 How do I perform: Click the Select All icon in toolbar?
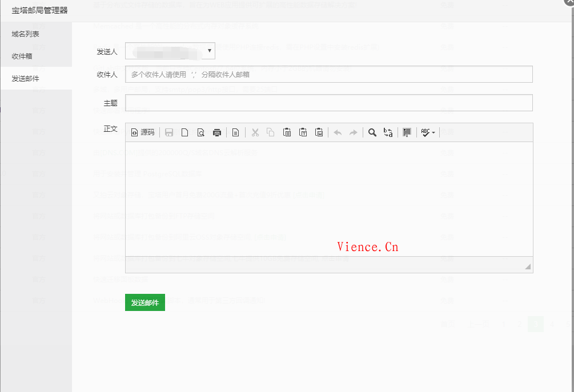[x=407, y=132]
